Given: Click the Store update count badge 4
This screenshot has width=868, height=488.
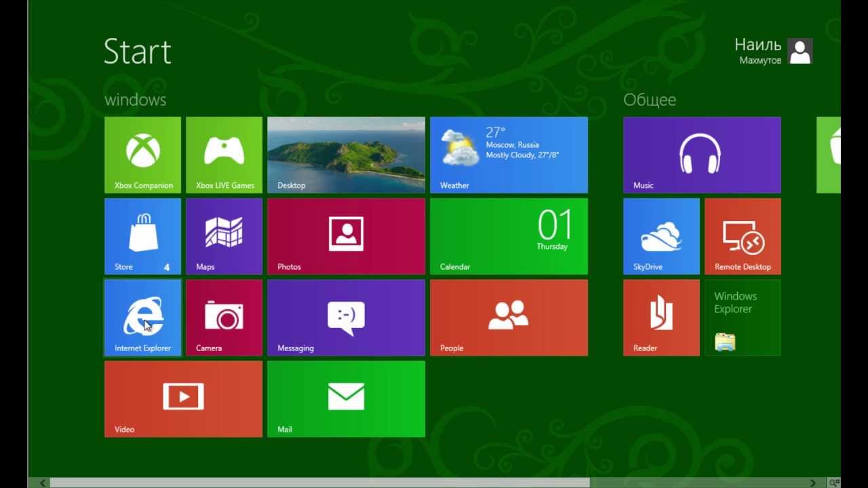Looking at the screenshot, I should [x=167, y=267].
